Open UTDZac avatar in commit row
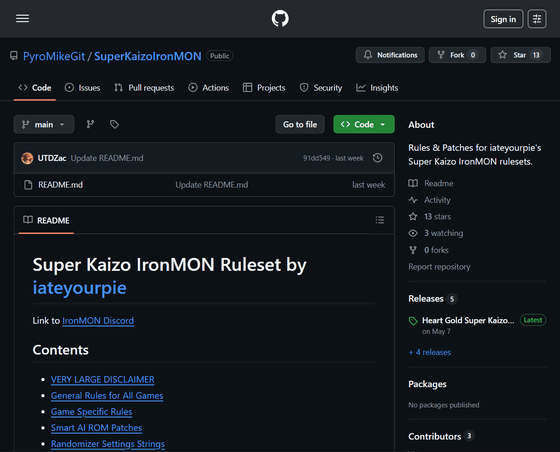The width and height of the screenshot is (560, 452). pyautogui.click(x=27, y=158)
